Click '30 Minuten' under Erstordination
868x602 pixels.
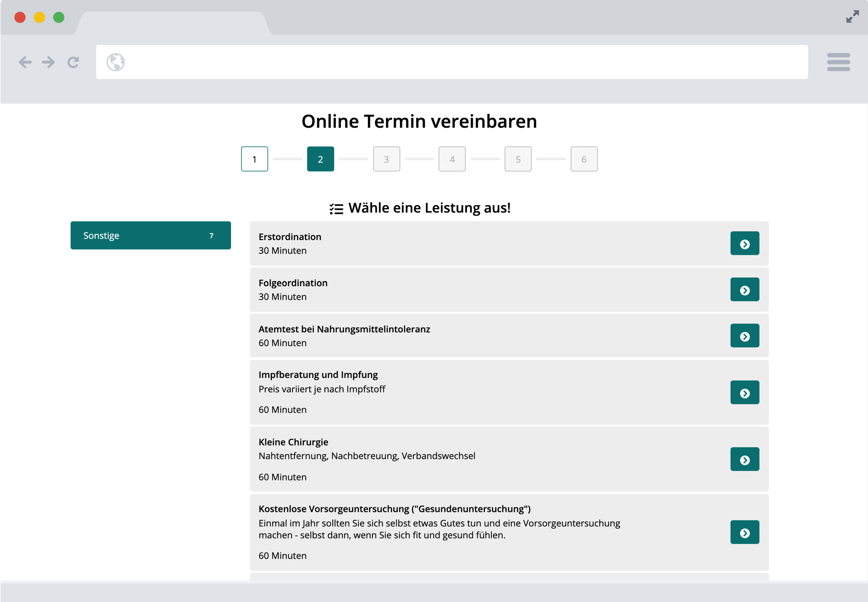(282, 250)
